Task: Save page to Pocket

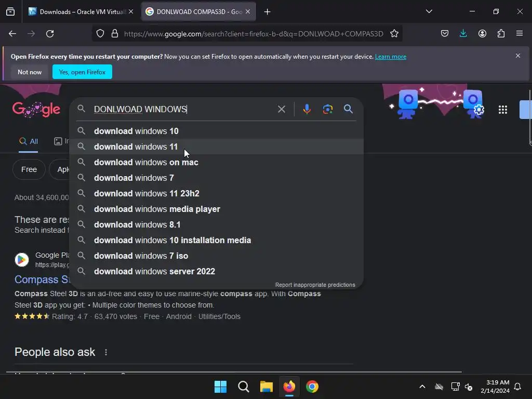Action: pyautogui.click(x=445, y=34)
